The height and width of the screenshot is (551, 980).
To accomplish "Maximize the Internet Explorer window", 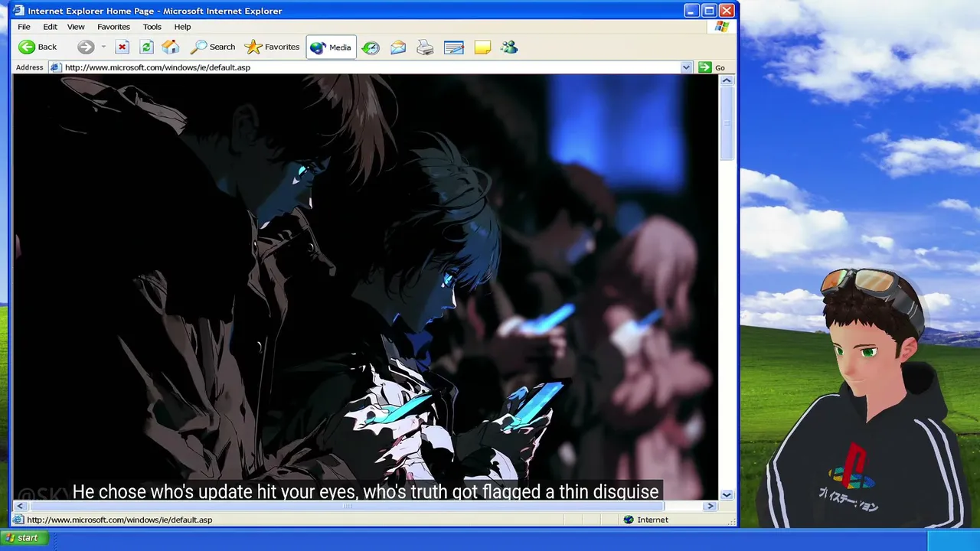I will [x=709, y=11].
